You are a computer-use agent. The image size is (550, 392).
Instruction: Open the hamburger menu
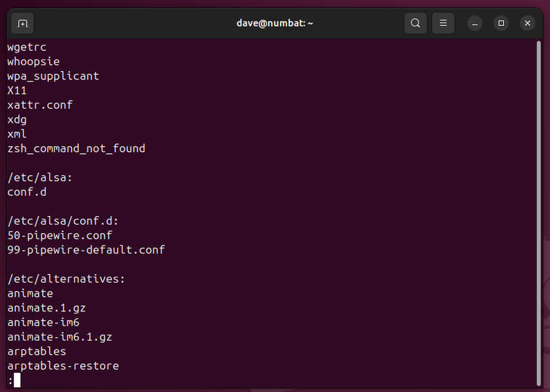click(443, 23)
